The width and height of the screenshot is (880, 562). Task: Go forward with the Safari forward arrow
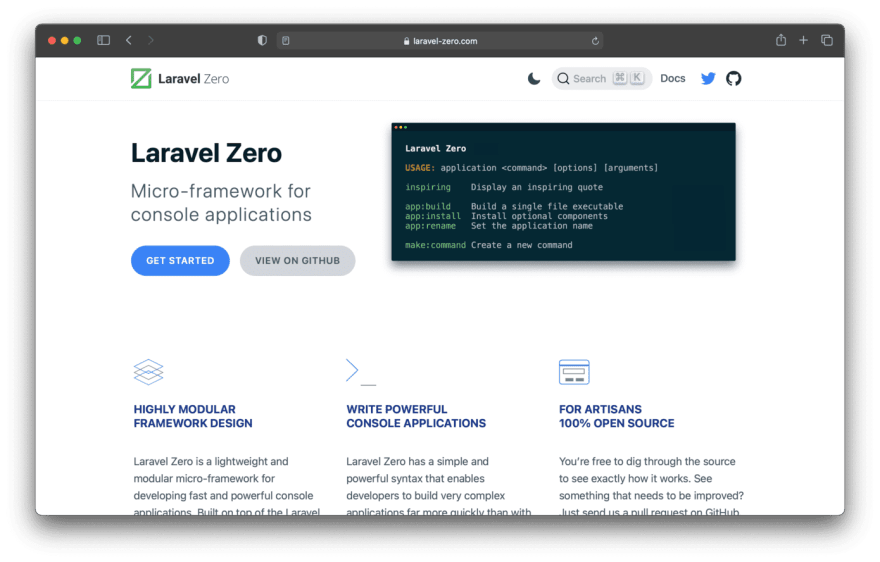(150, 40)
